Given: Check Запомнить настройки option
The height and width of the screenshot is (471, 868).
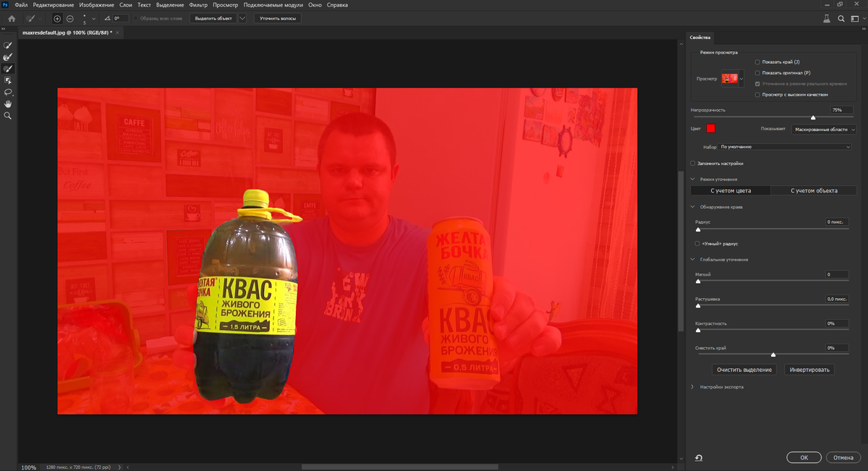Looking at the screenshot, I should [693, 164].
